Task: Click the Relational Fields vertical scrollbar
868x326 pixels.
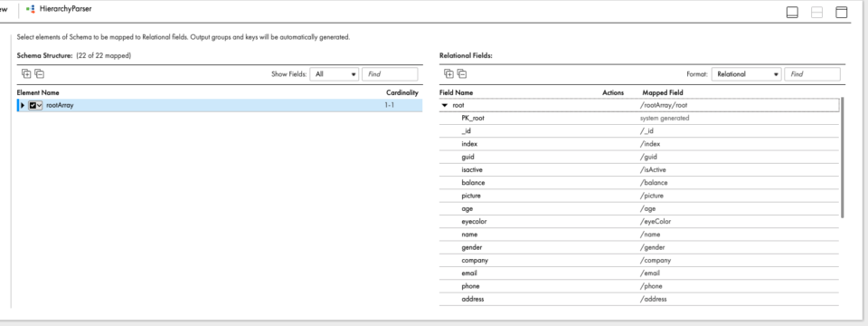Action: pyautogui.click(x=843, y=158)
